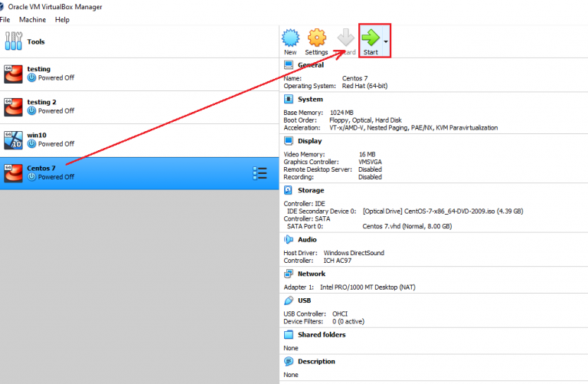Select the win10 machine name
This screenshot has width=588, height=384.
coord(37,135)
